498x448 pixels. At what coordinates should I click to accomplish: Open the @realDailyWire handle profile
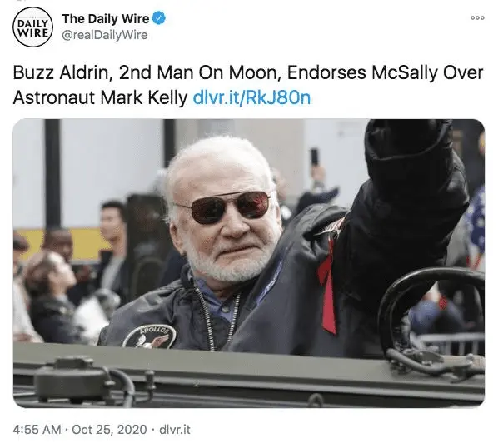[x=105, y=35]
